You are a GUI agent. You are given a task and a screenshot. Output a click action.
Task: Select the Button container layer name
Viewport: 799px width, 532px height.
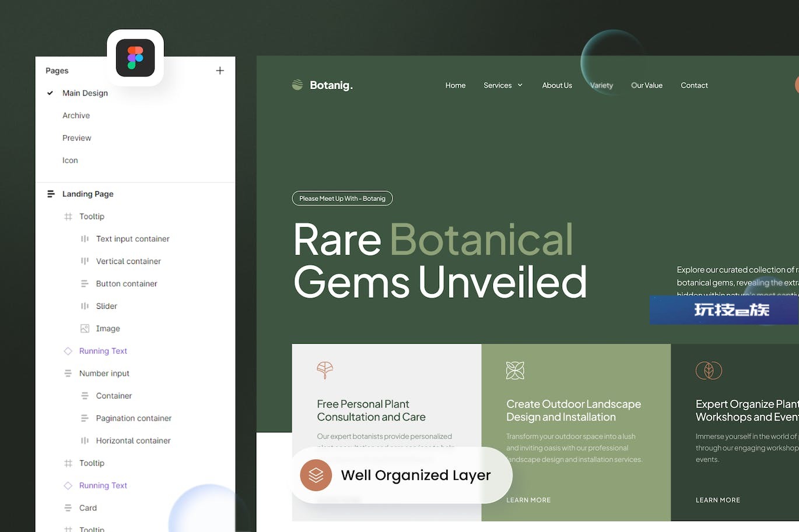[x=127, y=284]
